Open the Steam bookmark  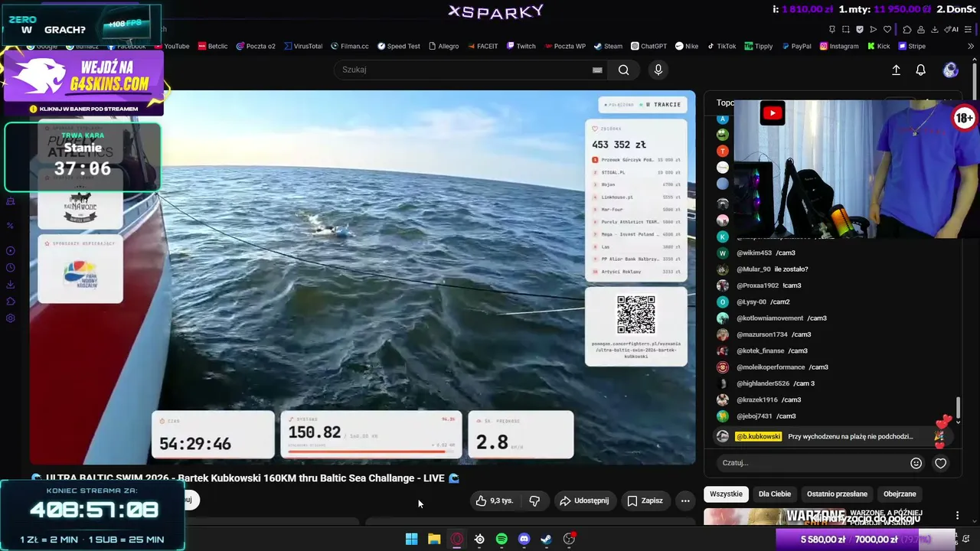(608, 46)
